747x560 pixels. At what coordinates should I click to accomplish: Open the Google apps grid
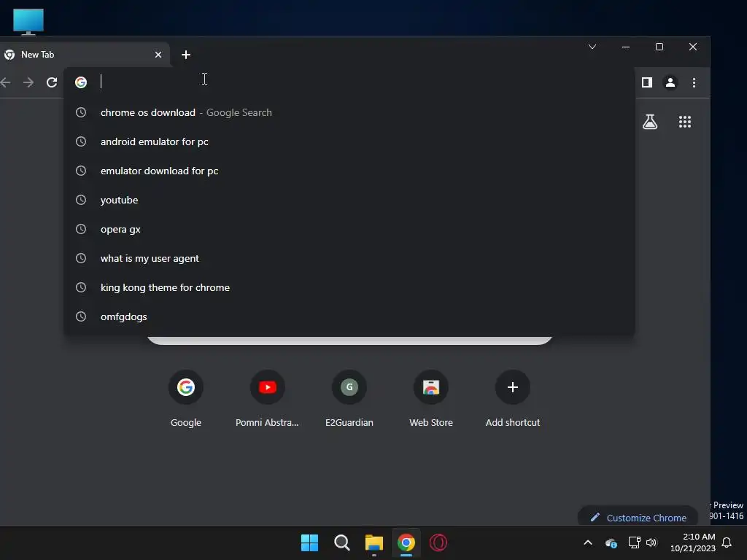[x=684, y=122]
